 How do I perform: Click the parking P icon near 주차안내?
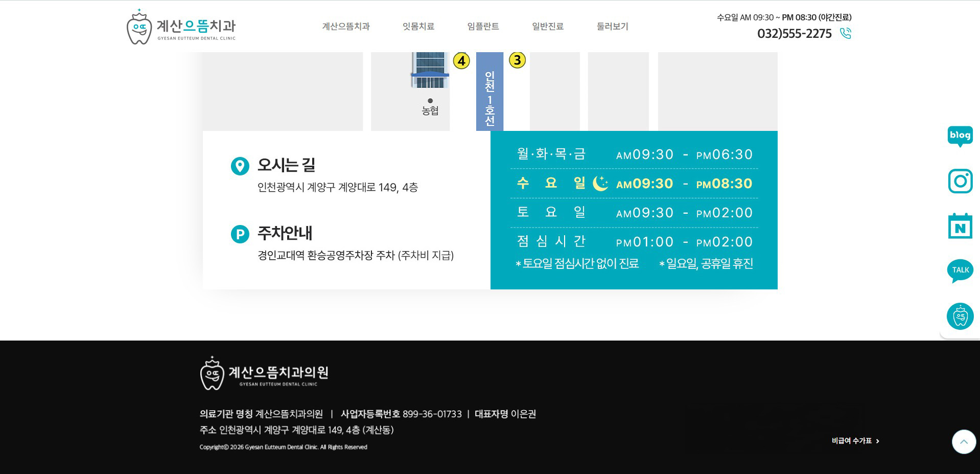coord(240,234)
